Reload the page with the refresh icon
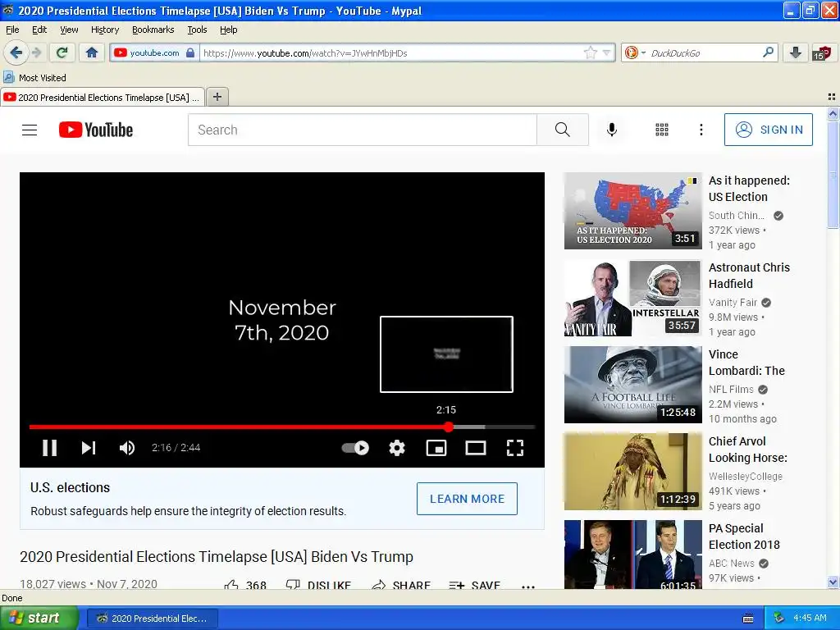 (x=62, y=52)
